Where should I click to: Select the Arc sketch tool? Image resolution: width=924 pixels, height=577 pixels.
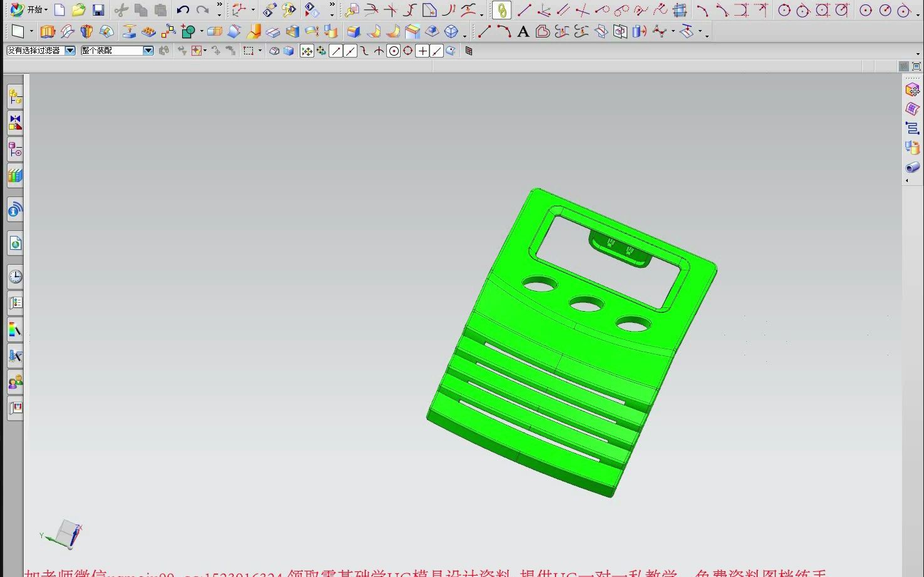point(702,10)
